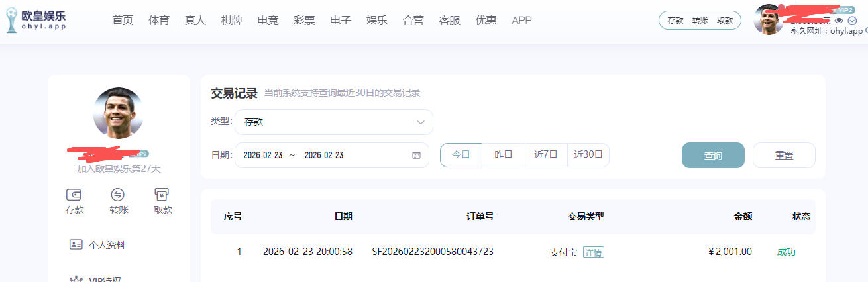
Task: Expand the account menu chevron beside balance
Action: pyautogui.click(x=852, y=21)
